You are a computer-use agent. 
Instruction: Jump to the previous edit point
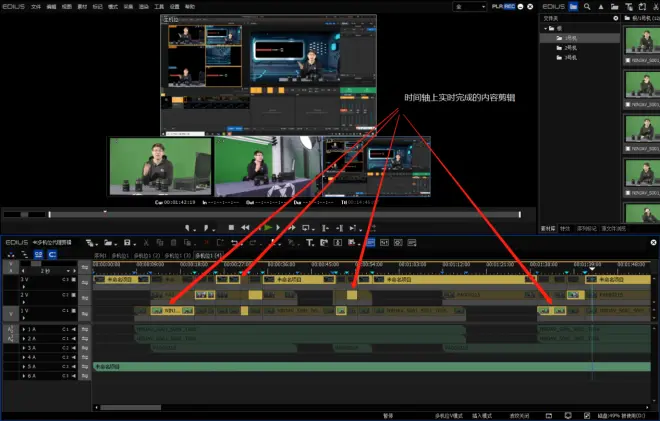325,228
